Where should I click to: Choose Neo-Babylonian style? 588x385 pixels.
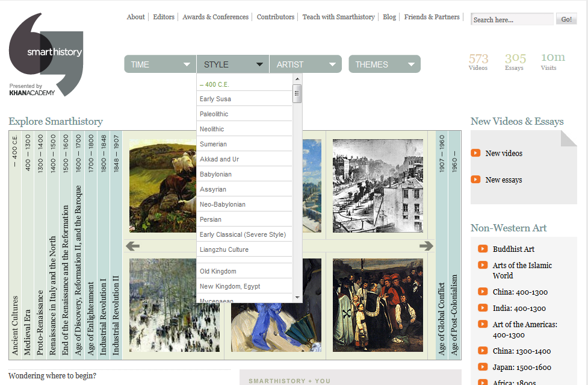coord(244,204)
